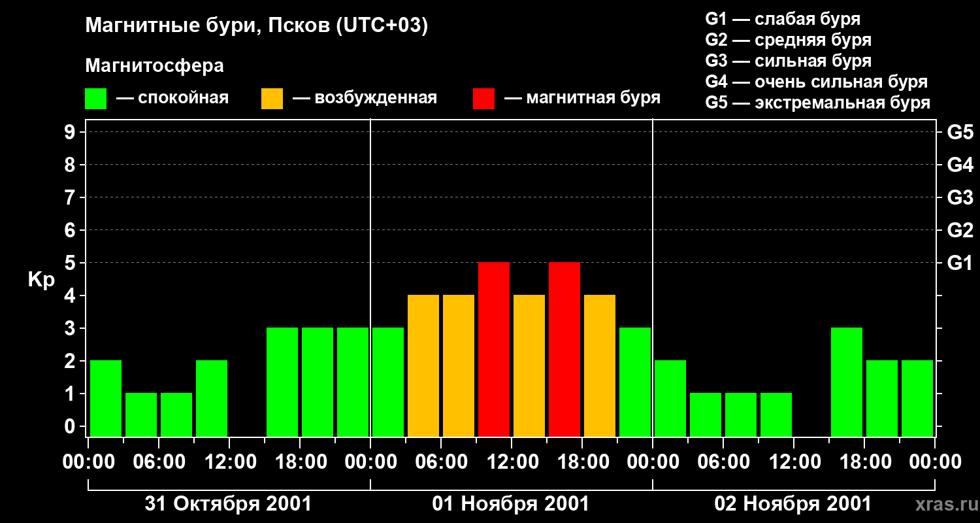Click the orange bar for 18:00–21:00 on 01 Ноября

coord(600,365)
